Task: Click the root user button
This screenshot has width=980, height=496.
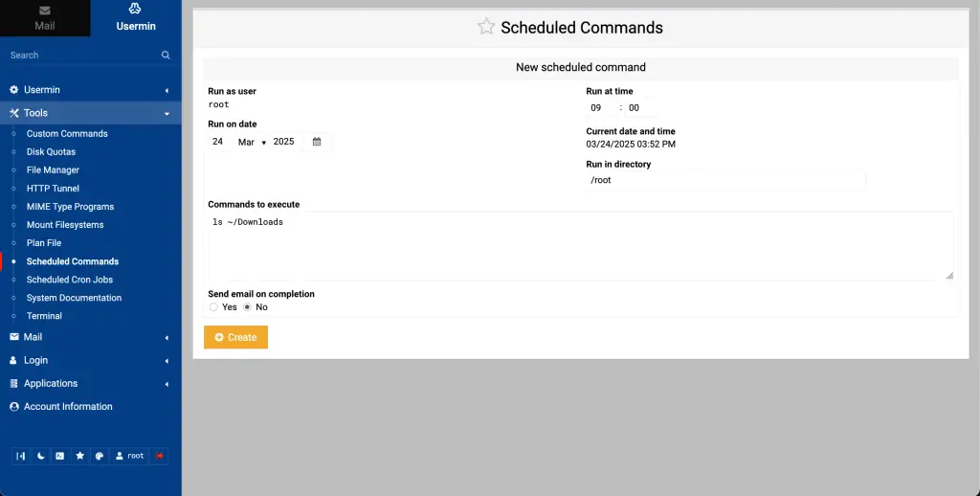Action: pos(130,456)
